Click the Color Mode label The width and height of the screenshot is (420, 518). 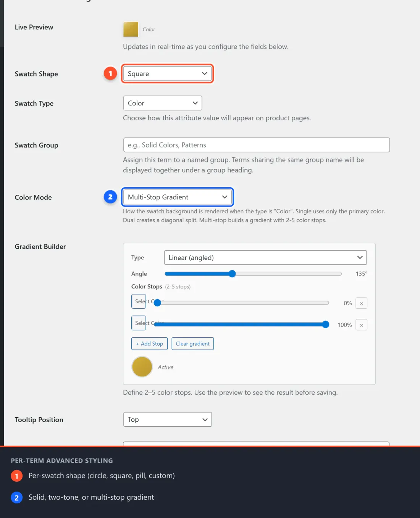coord(33,197)
